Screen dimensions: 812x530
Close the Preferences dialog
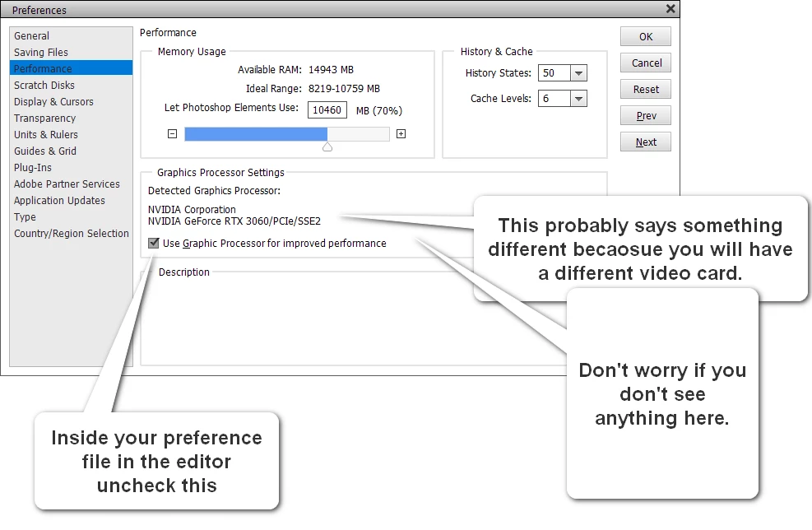[670, 9]
